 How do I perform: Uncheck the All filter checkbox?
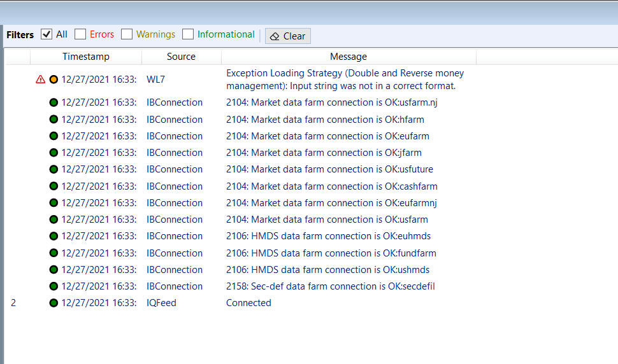[x=47, y=34]
